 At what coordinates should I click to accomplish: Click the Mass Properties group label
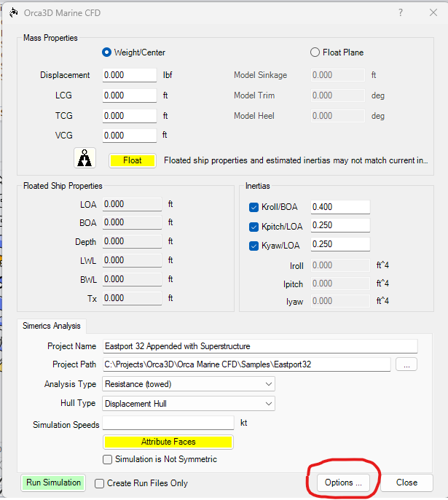pos(50,38)
